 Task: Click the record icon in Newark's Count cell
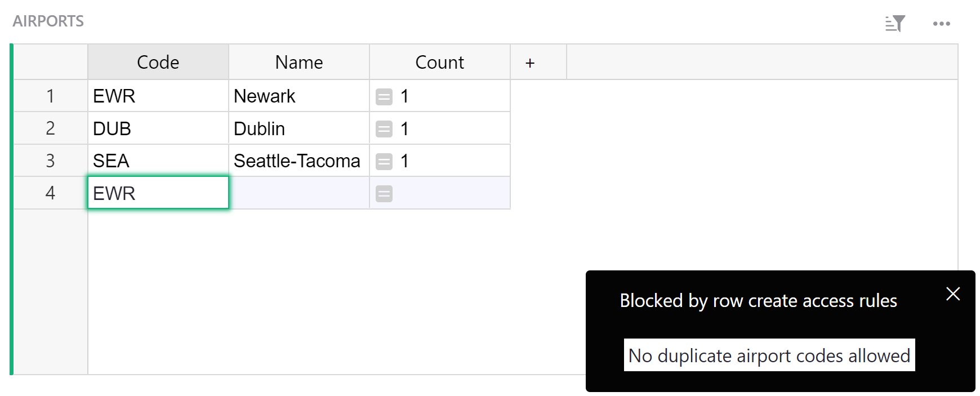click(x=384, y=96)
